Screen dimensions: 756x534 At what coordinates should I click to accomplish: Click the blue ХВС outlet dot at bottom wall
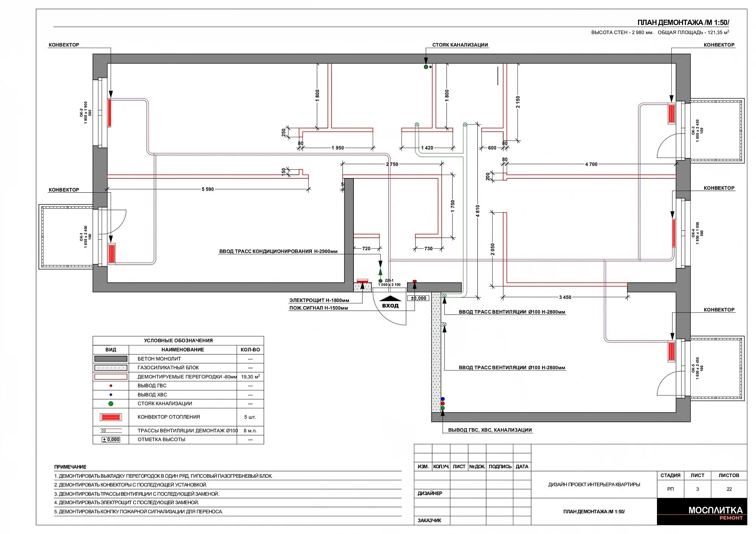443,399
